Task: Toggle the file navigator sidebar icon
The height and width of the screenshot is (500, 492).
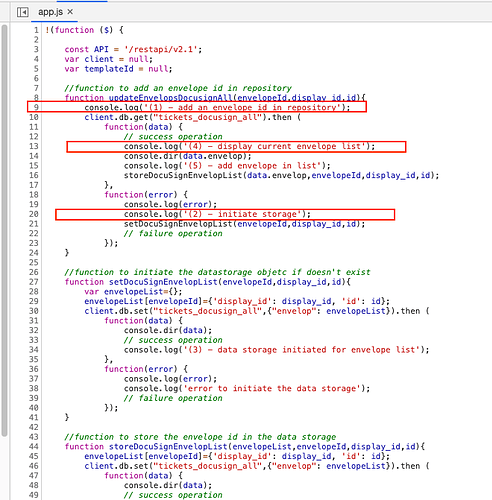Action: pos(22,12)
